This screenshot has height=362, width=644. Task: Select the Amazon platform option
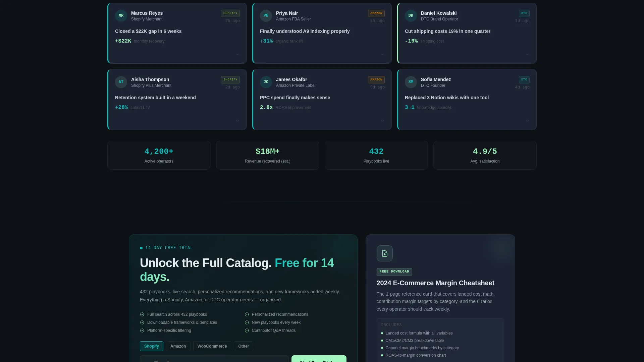point(178,346)
